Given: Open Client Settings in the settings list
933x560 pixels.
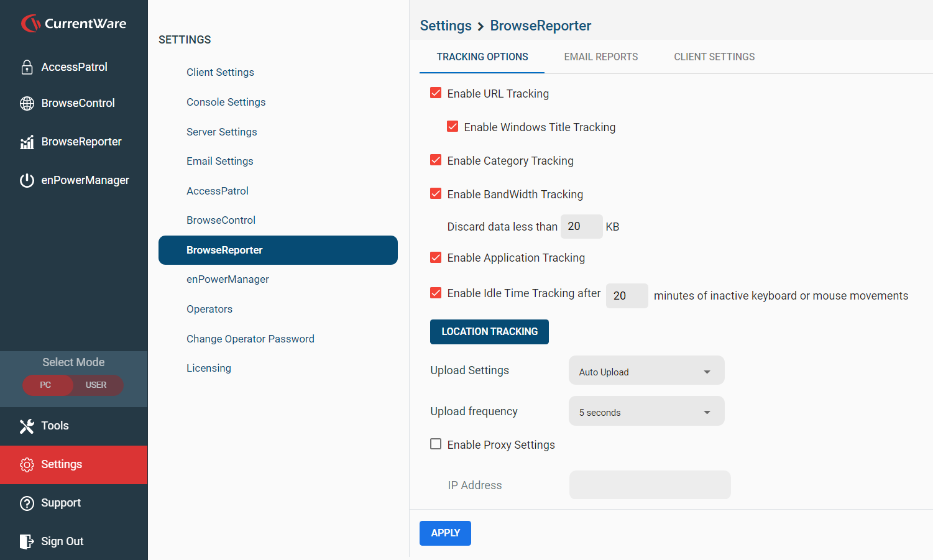Looking at the screenshot, I should pyautogui.click(x=220, y=72).
